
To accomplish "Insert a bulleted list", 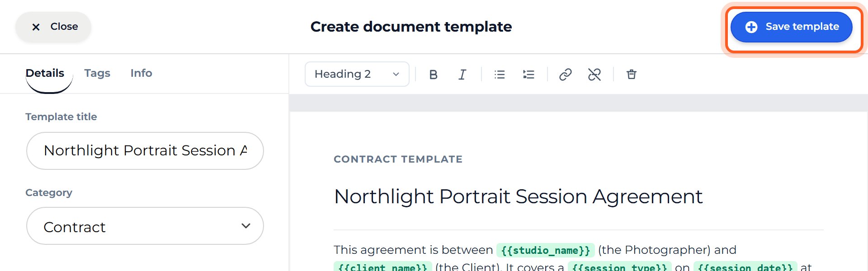I will tap(500, 75).
